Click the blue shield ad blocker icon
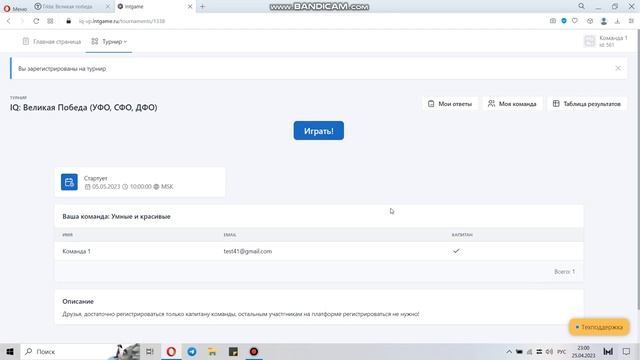Viewport: 640px width, 360px height. click(x=564, y=21)
